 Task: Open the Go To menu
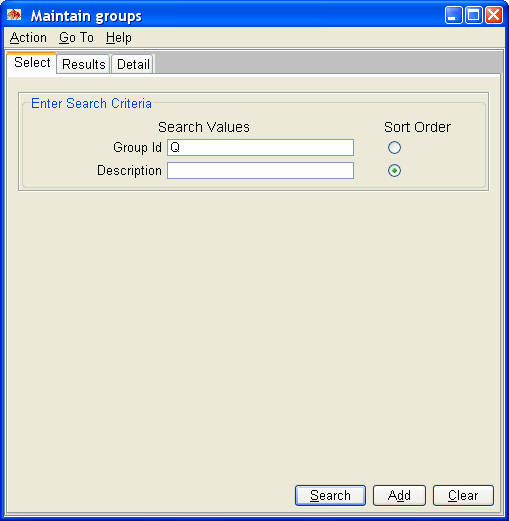coord(76,38)
